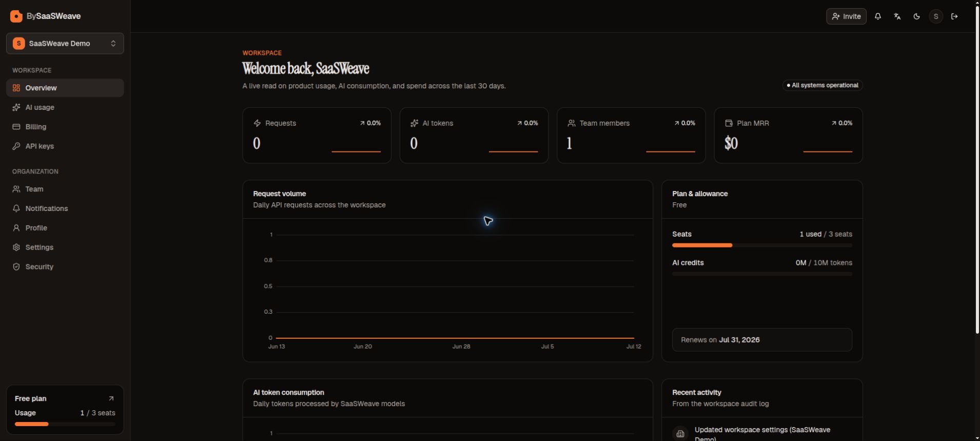Click the API keys key icon
This screenshot has height=441, width=980.
coord(16,146)
